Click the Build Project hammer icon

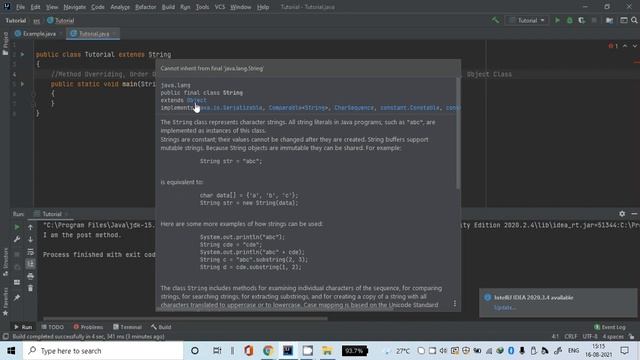tap(495, 20)
